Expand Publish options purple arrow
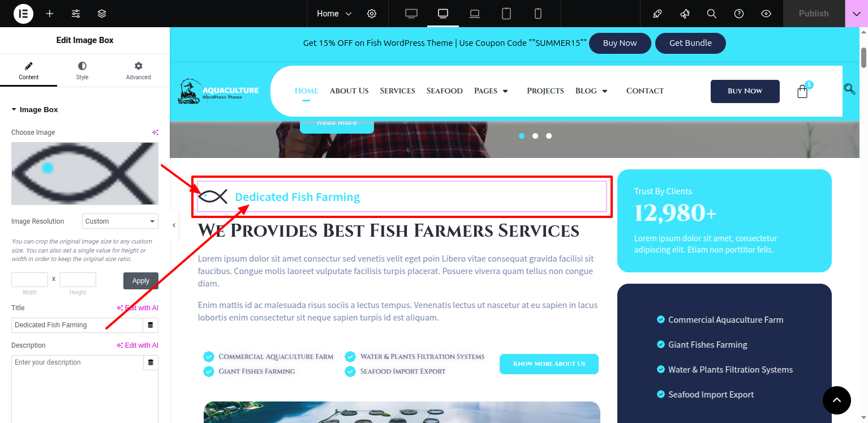 pyautogui.click(x=856, y=14)
